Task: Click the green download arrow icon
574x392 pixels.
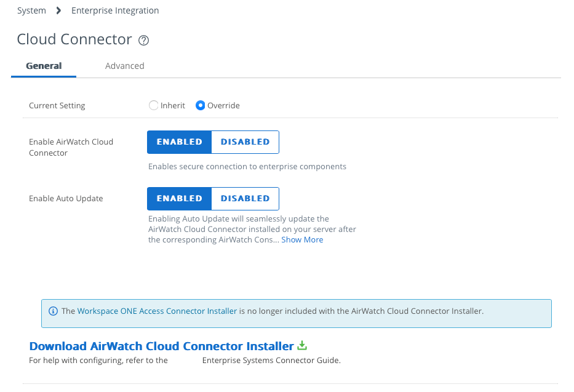Action: tap(302, 346)
